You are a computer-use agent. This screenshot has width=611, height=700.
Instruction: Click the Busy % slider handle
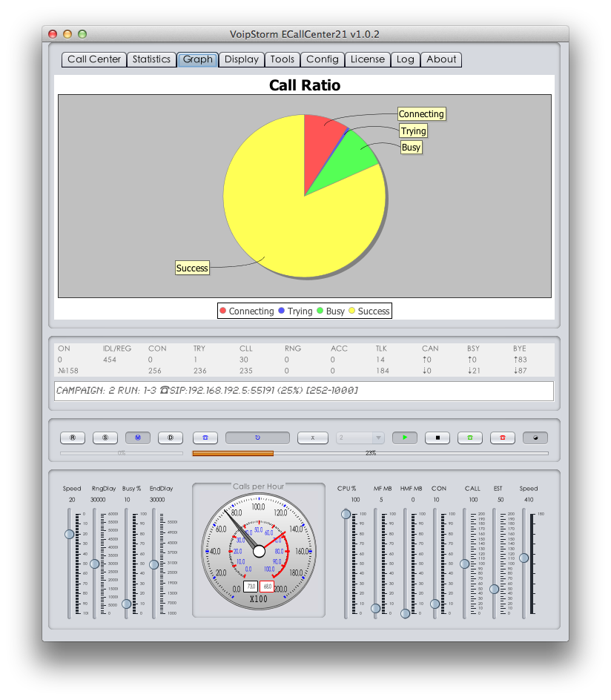click(x=127, y=604)
